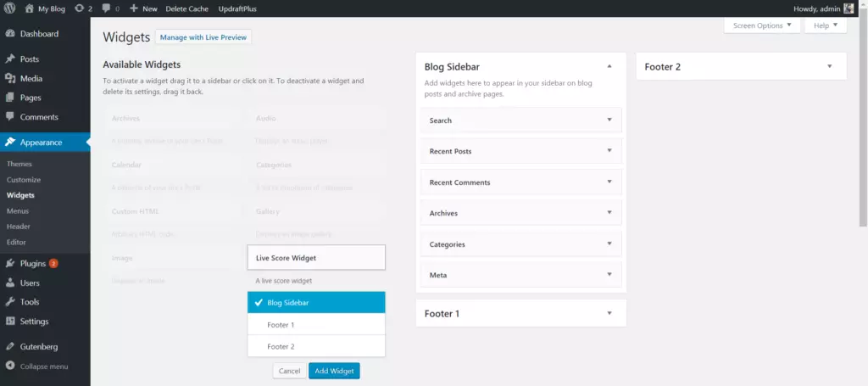The width and height of the screenshot is (868, 386).
Task: Open Plugins section in sidebar
Action: pyautogui.click(x=34, y=264)
